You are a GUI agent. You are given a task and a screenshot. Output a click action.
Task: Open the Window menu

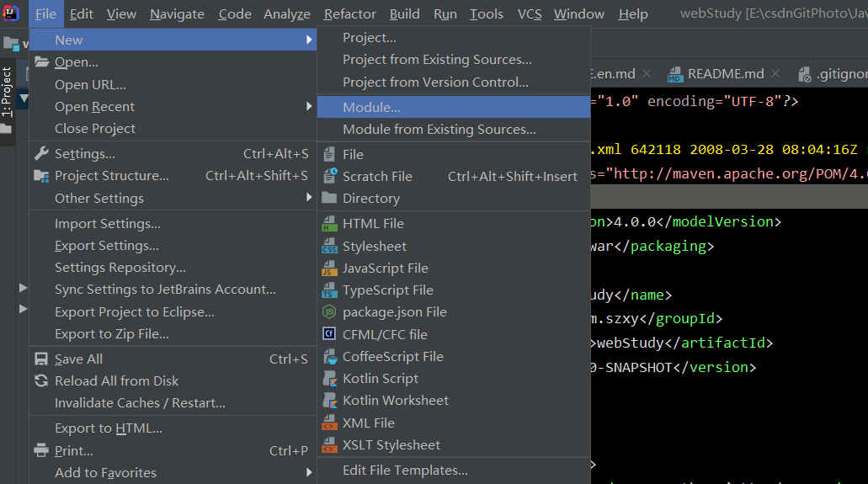579,13
